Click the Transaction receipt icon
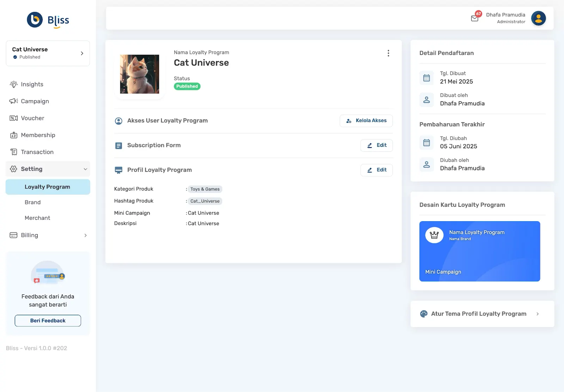The height and width of the screenshot is (392, 564). point(13,152)
